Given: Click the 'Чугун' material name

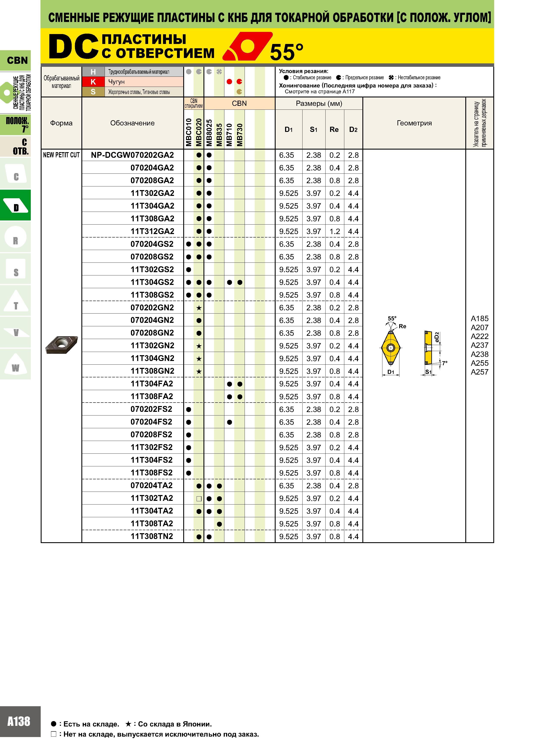Looking at the screenshot, I should click(x=116, y=82).
